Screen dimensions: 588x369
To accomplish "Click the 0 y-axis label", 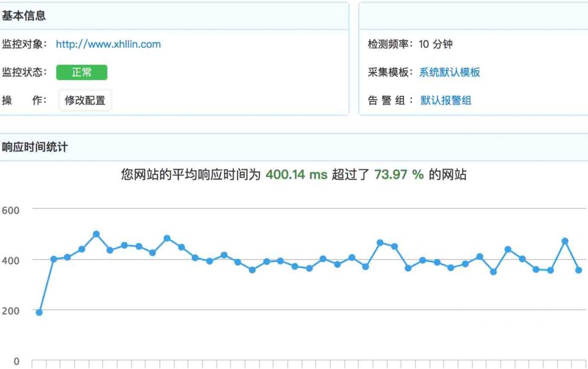I will tap(16, 361).
